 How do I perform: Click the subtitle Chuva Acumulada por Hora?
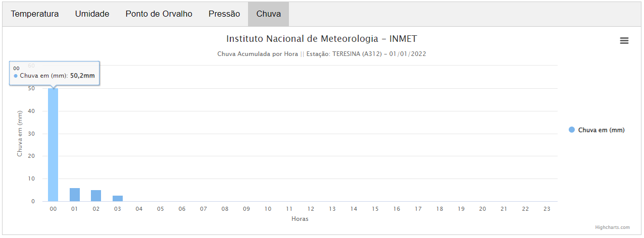[x=258, y=53]
